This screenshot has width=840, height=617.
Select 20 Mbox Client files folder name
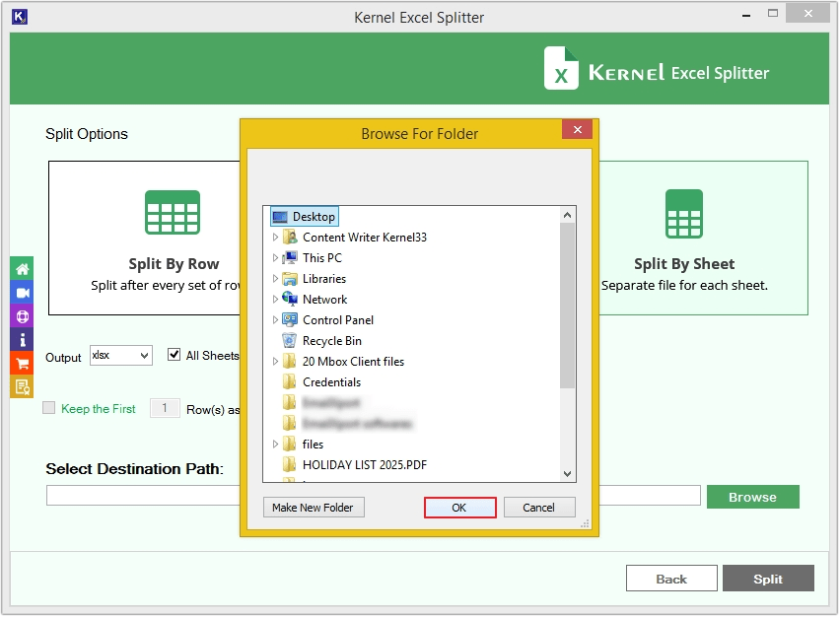(354, 362)
